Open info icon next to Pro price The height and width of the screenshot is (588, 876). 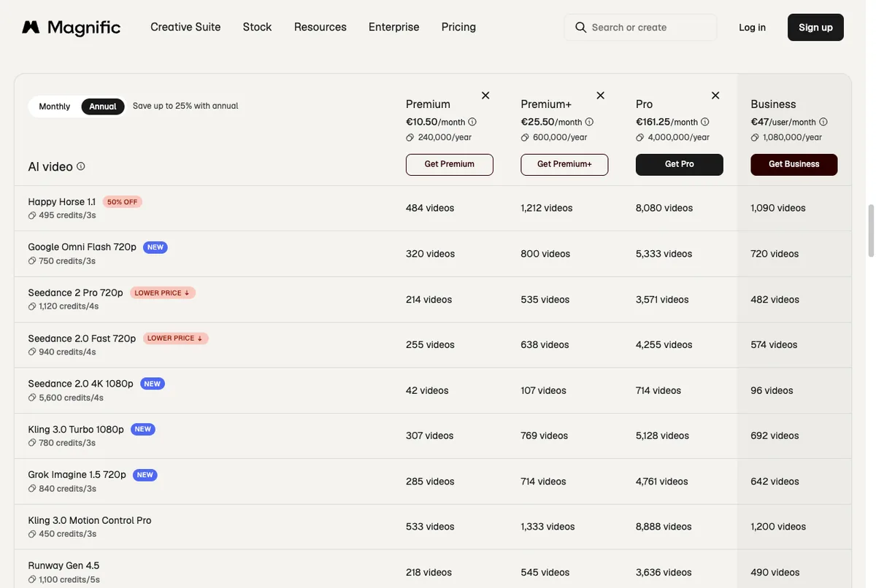[705, 122]
